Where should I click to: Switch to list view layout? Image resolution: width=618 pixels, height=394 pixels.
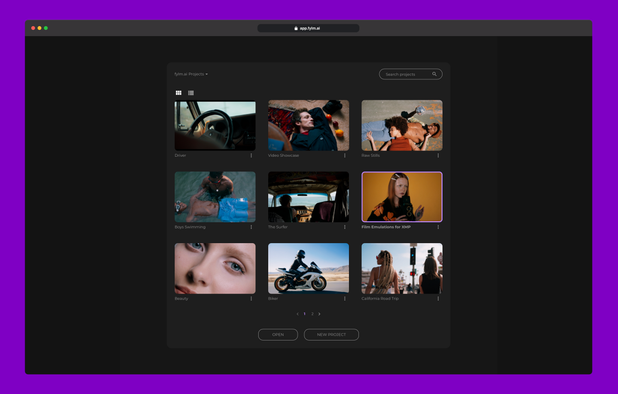191,93
